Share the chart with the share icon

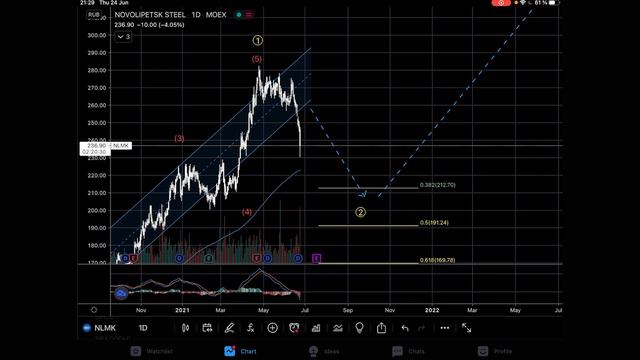(x=381, y=328)
